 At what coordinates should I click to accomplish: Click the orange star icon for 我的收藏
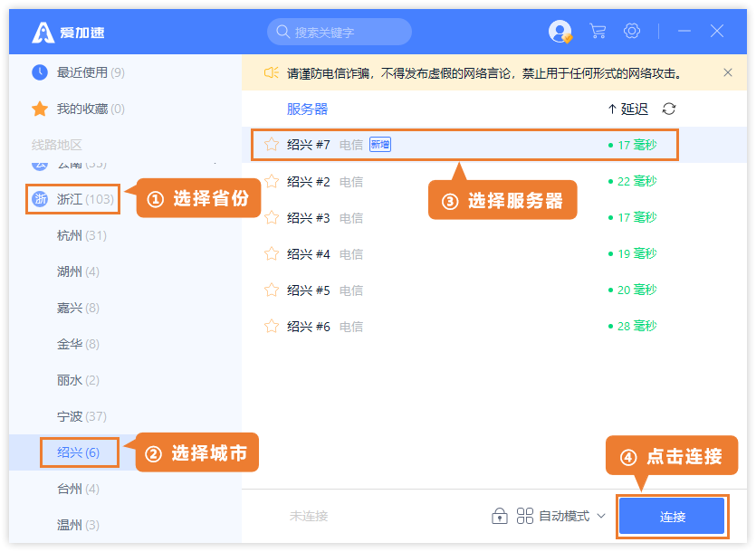(40, 109)
